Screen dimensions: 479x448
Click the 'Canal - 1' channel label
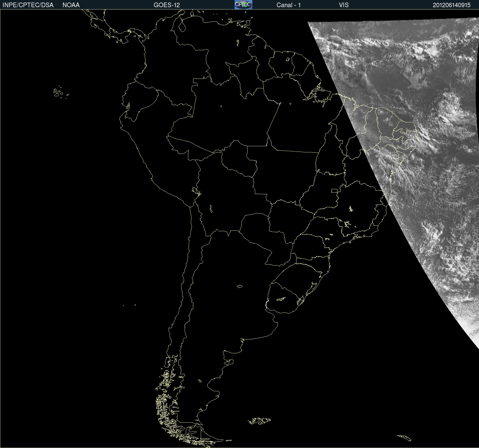click(x=289, y=5)
